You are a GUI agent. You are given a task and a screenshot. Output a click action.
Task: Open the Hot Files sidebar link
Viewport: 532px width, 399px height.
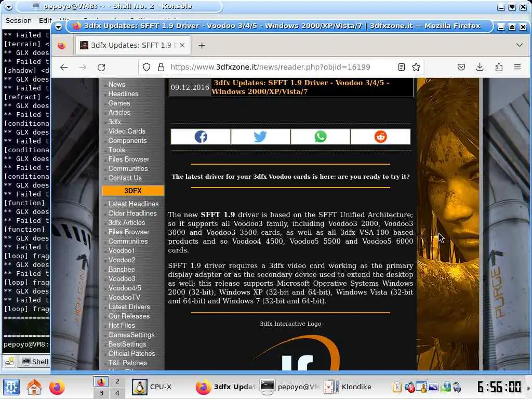point(122,325)
